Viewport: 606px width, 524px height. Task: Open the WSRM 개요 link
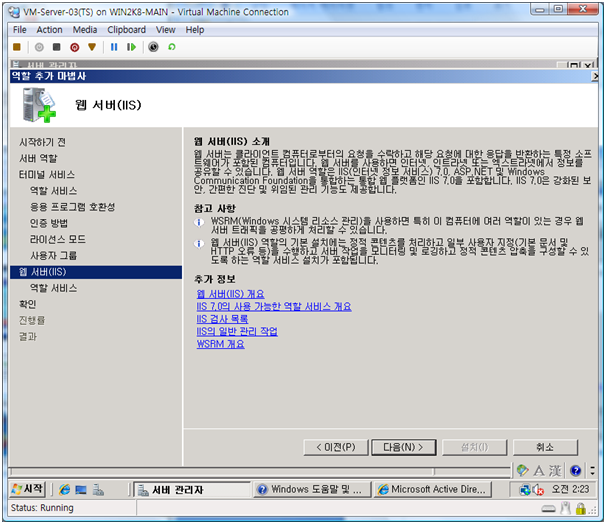tap(220, 344)
